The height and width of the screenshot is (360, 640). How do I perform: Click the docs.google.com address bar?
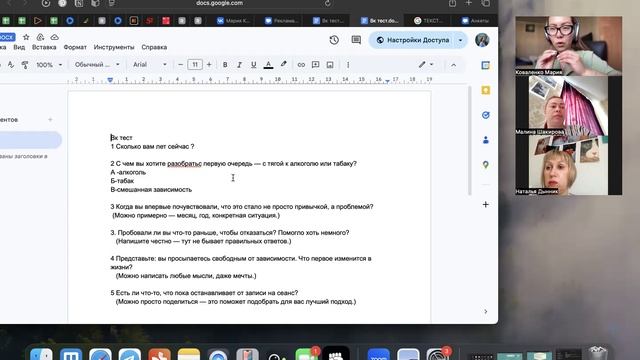[220, 3]
